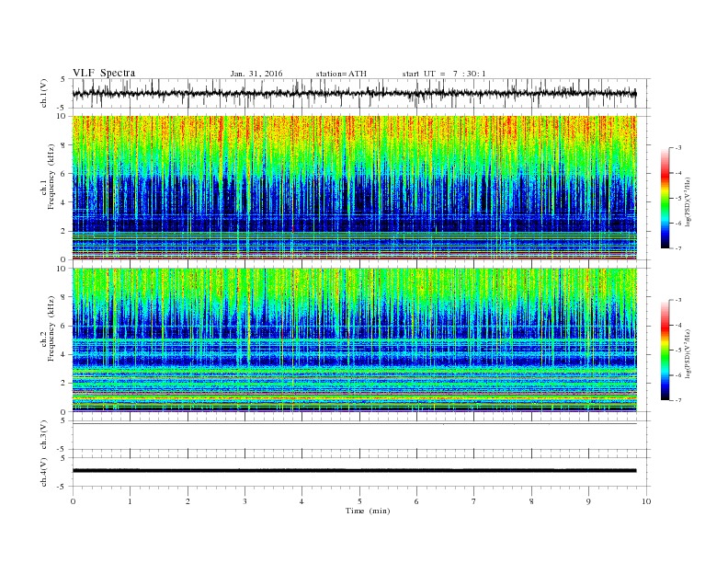
Task: Select the 'ch.4(V)' axis label
Action: pyautogui.click(x=44, y=472)
